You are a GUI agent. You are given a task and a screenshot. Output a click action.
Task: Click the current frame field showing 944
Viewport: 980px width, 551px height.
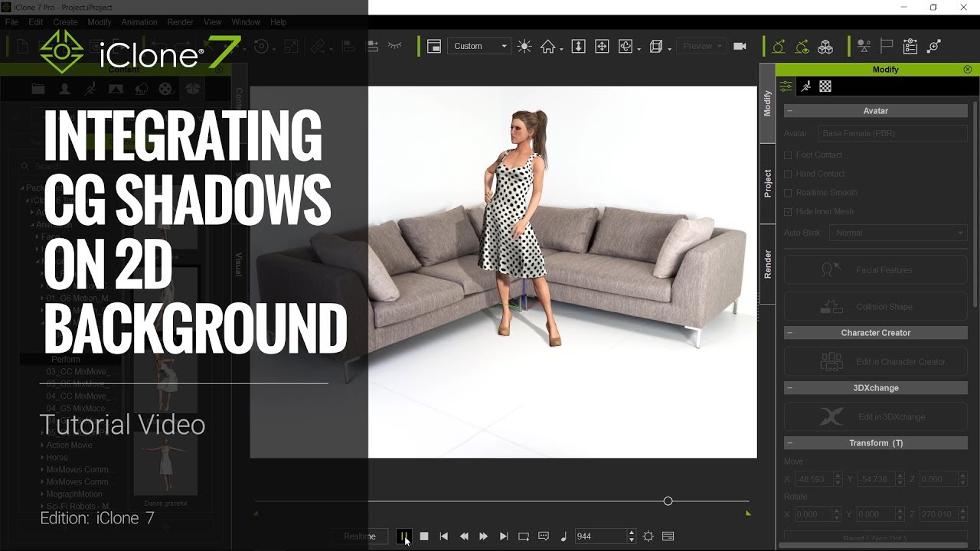click(599, 536)
